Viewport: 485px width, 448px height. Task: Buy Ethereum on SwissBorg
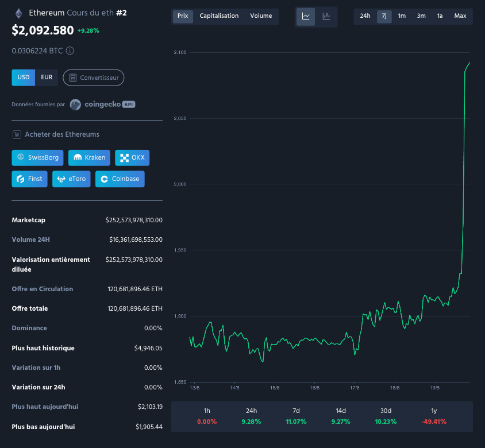click(37, 158)
